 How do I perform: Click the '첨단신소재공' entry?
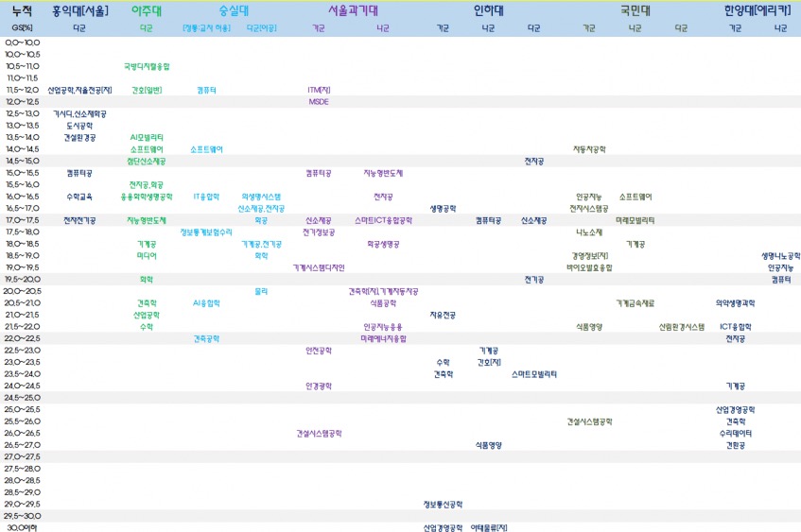coord(147,162)
